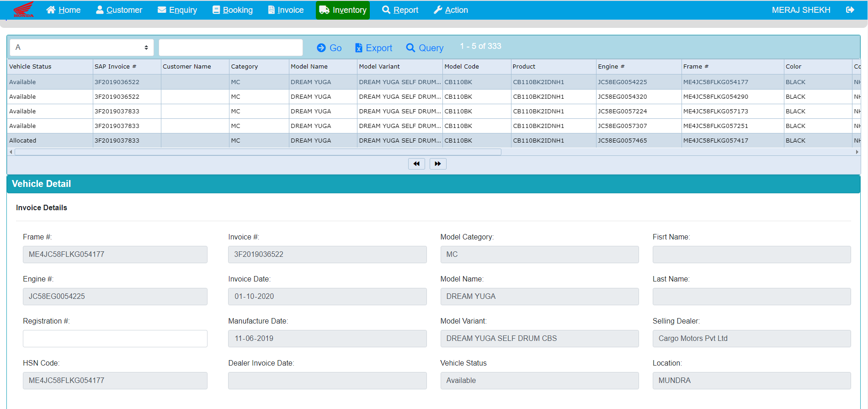Click the Registration # input field
868x409 pixels.
tap(115, 339)
